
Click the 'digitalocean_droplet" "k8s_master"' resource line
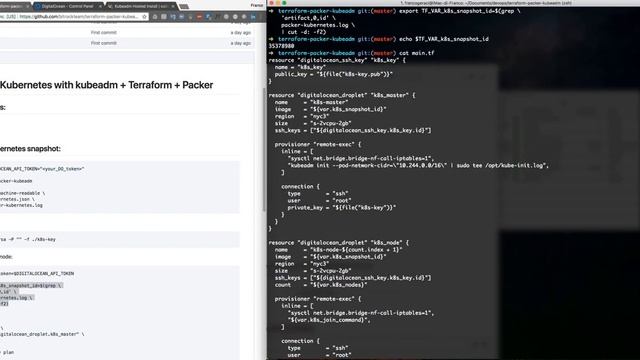click(342, 95)
